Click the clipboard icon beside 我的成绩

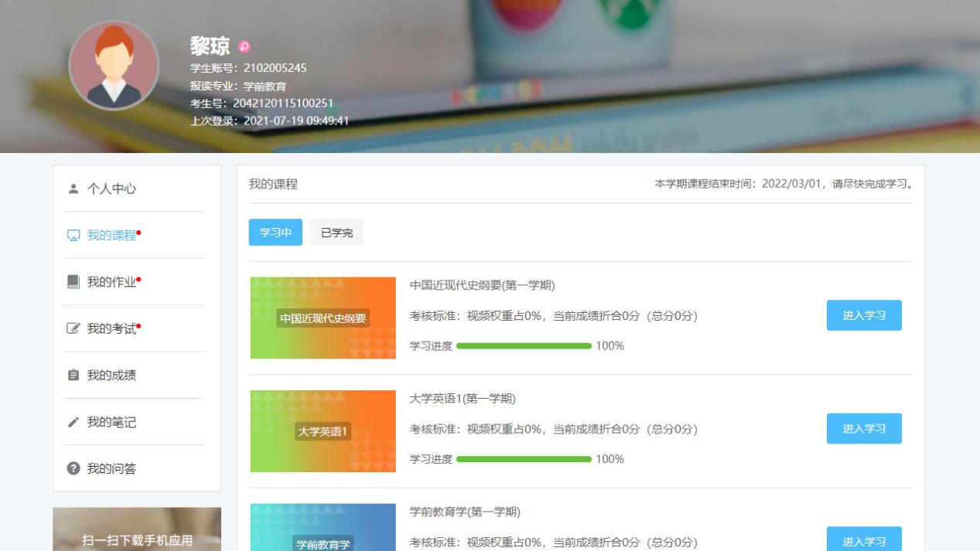(73, 376)
